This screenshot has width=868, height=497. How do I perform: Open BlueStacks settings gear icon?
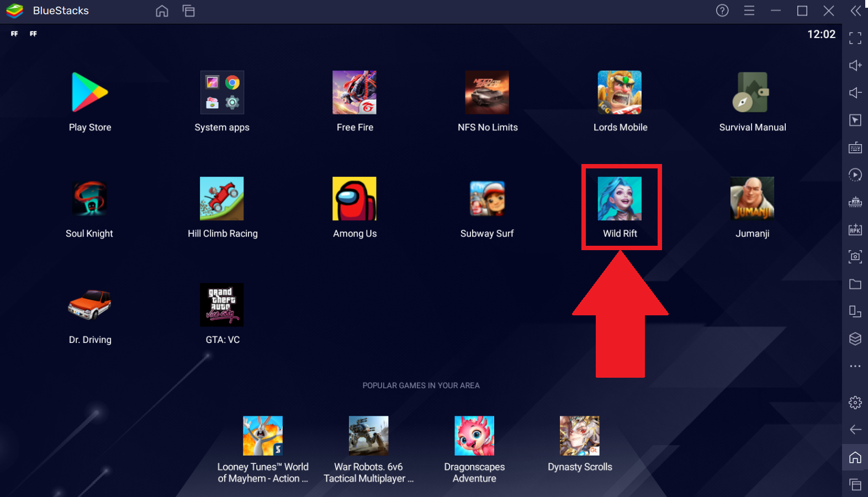pos(855,403)
